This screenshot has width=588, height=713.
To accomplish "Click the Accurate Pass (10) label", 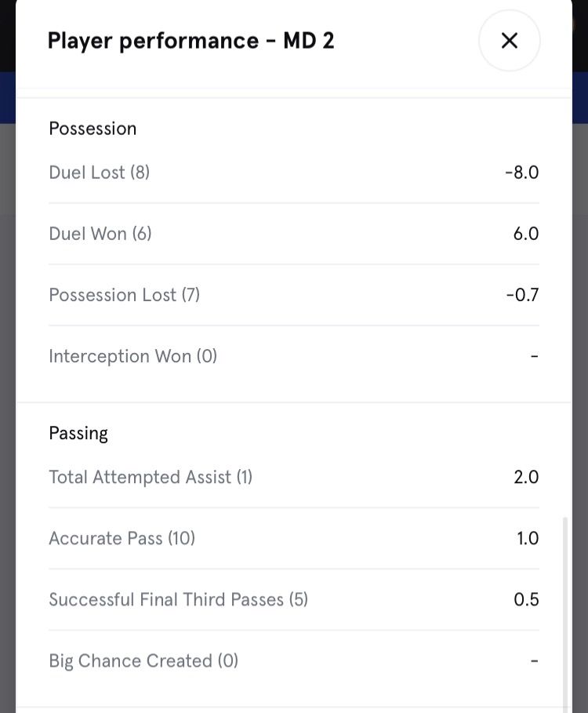I will 122,538.
